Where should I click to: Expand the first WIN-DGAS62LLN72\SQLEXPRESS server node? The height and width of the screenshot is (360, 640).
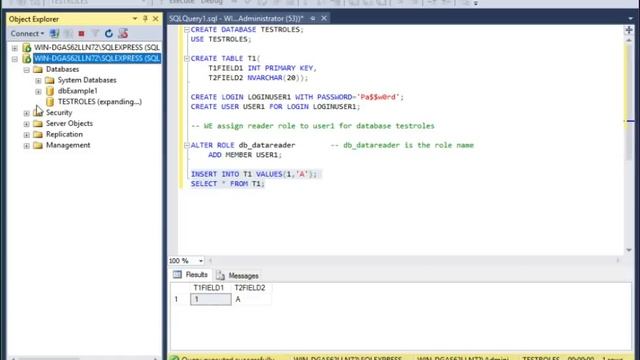click(15, 48)
